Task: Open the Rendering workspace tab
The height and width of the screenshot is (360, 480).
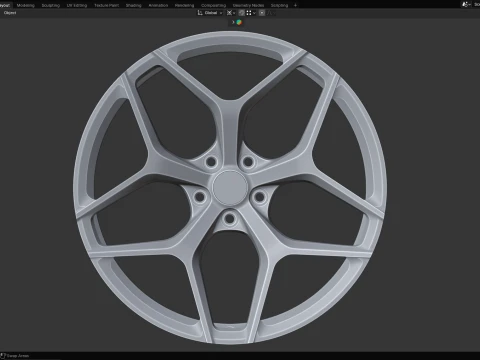Action: pyautogui.click(x=184, y=5)
